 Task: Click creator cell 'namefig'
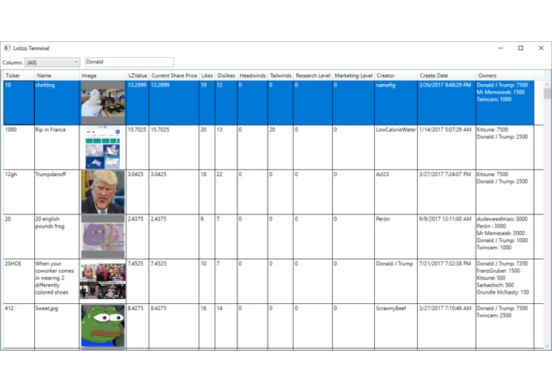(396, 102)
